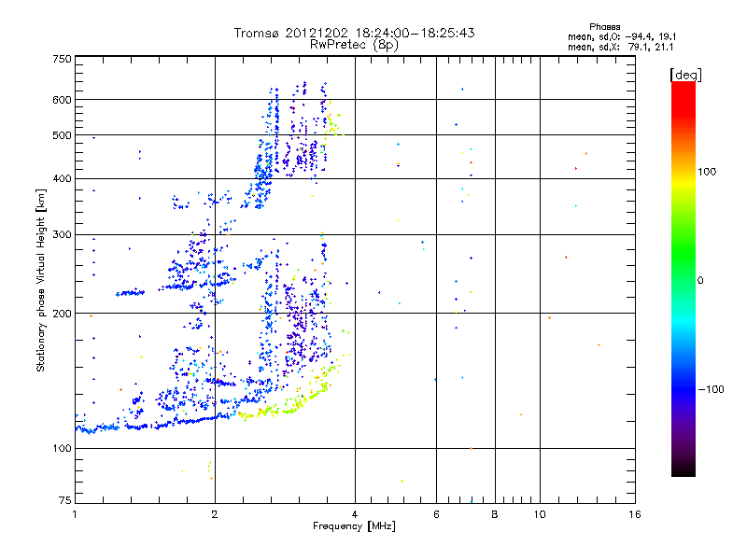747x560 pixels.
Task: Click y-axis tick label "600"
Action: click(x=62, y=100)
